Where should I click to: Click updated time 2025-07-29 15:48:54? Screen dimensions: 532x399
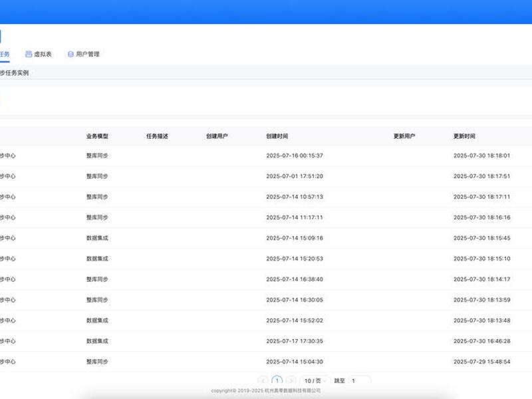481,362
